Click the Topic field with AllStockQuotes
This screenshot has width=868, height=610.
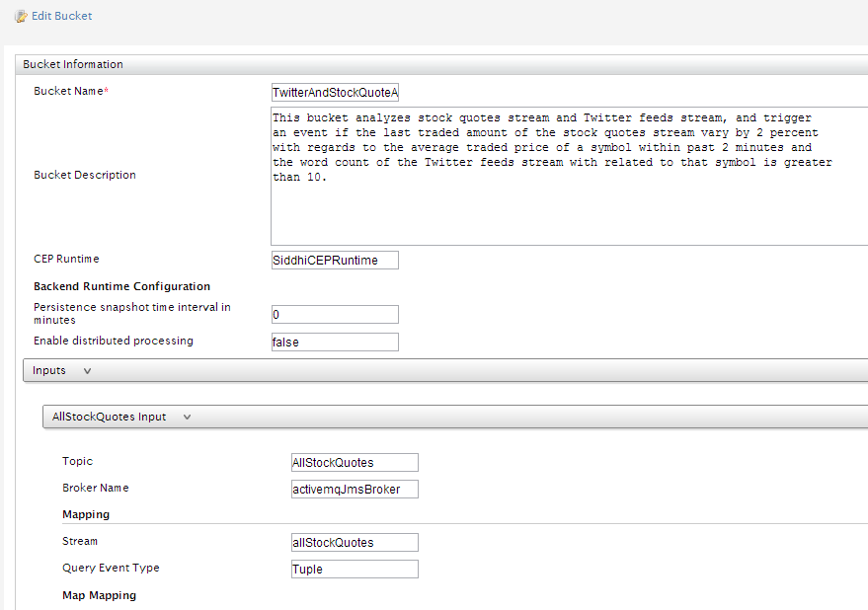355,463
